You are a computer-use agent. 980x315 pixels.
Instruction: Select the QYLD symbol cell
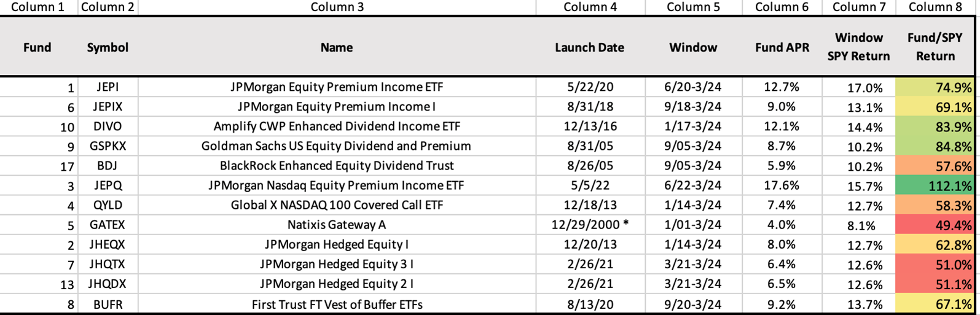click(108, 205)
